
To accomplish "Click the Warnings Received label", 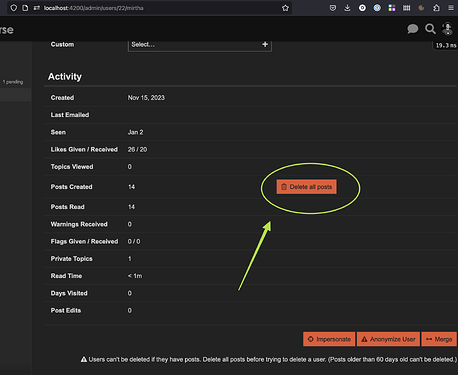I will (79, 224).
